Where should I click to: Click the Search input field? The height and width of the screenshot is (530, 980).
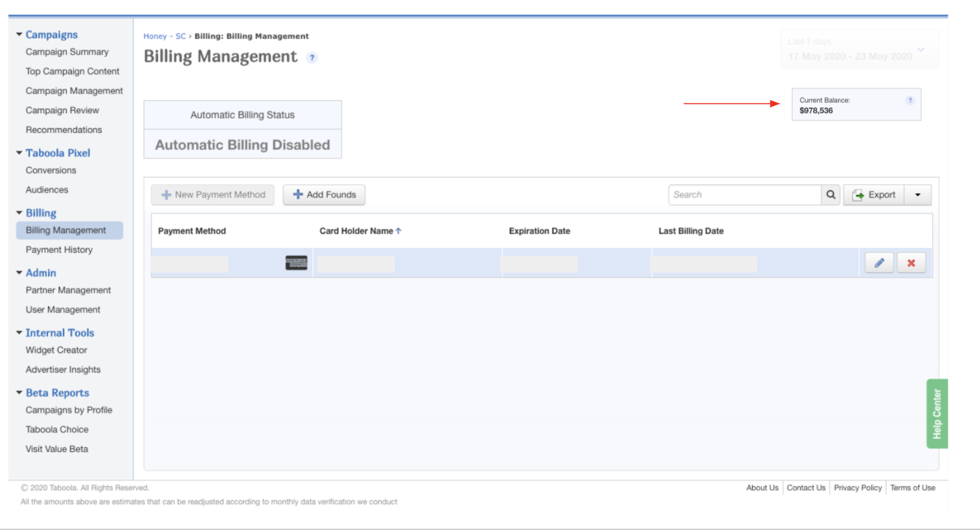tap(745, 194)
